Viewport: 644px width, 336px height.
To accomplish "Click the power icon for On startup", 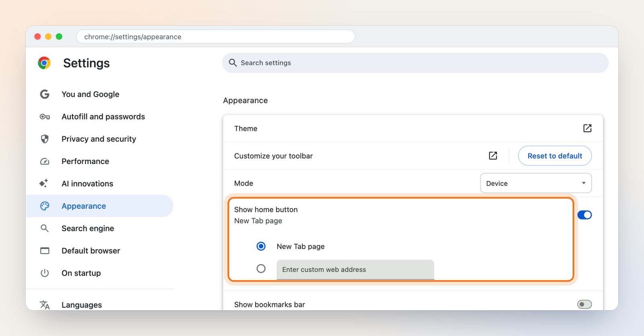I will click(x=45, y=273).
